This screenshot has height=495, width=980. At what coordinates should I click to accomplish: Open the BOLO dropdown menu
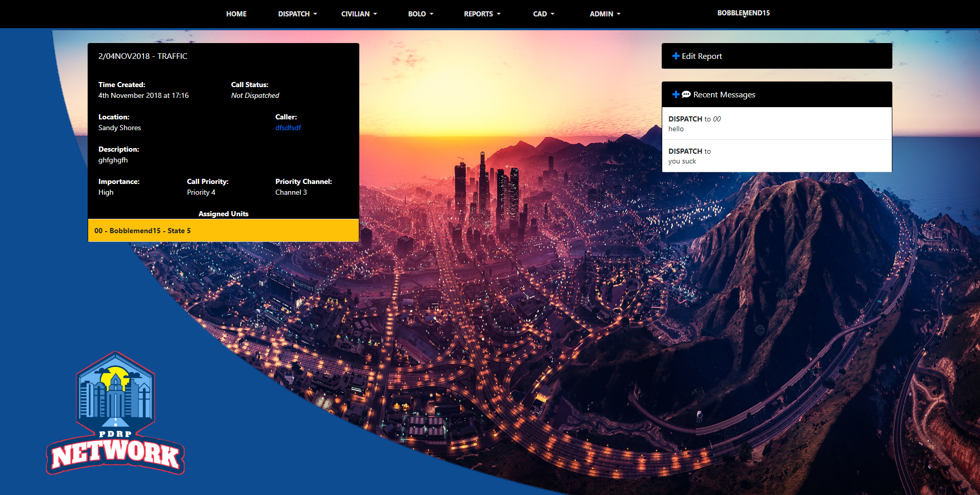point(420,14)
